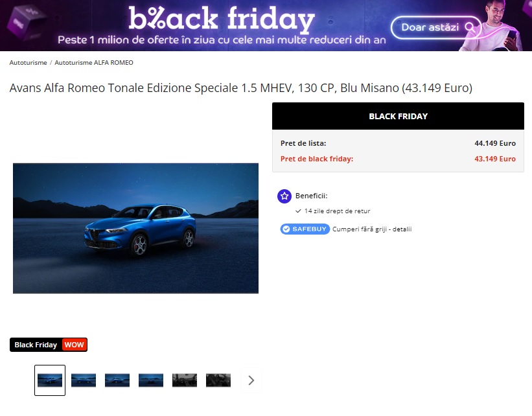Select the fifth interior thumbnail
This screenshot has height=416, width=532.
(x=185, y=380)
